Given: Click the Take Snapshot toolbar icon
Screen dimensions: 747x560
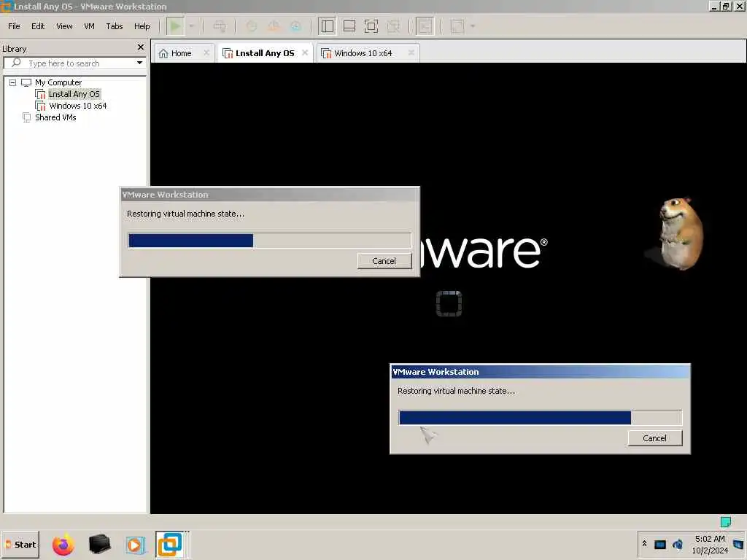Looking at the screenshot, I should point(251,26).
